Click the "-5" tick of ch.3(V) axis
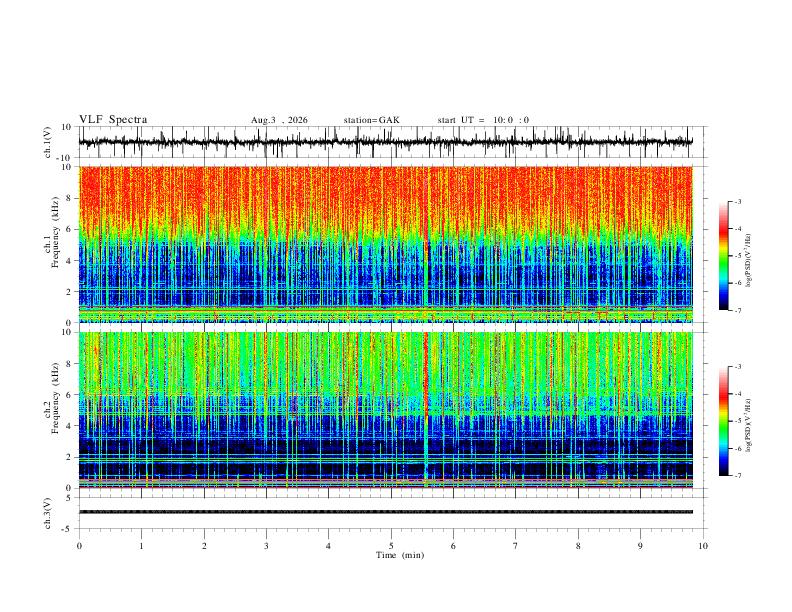The width and height of the screenshot is (792, 612). (x=68, y=529)
